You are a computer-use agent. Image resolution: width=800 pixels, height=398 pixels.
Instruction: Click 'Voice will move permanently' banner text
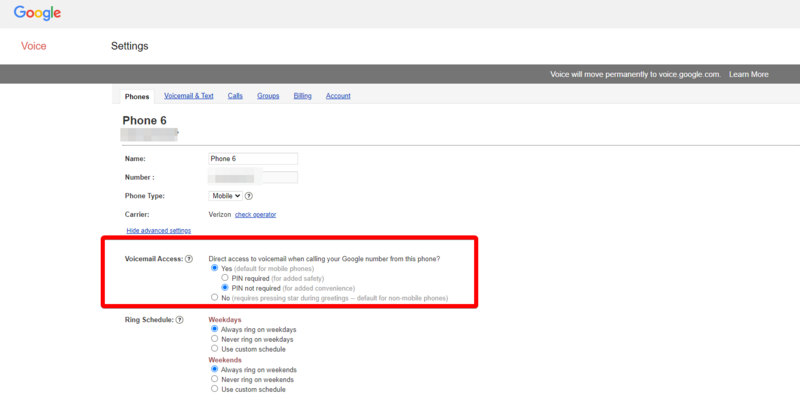(x=636, y=74)
